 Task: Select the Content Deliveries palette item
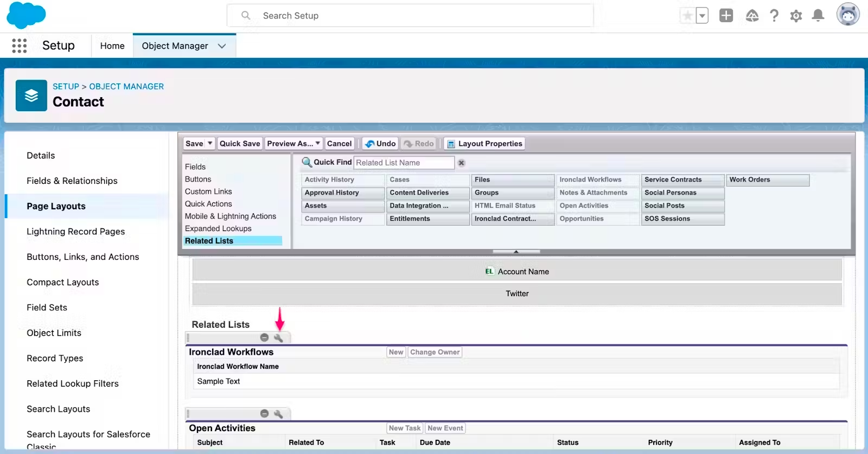pyautogui.click(x=428, y=193)
